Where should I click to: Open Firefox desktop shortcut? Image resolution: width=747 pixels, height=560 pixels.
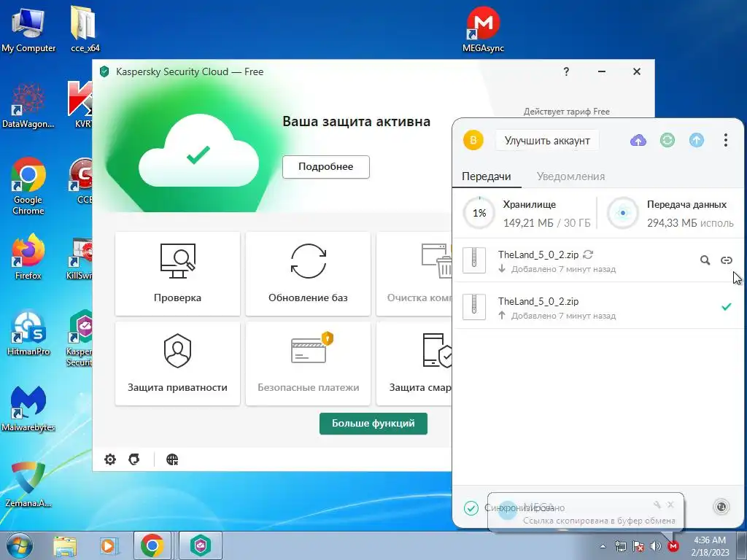[x=28, y=257]
